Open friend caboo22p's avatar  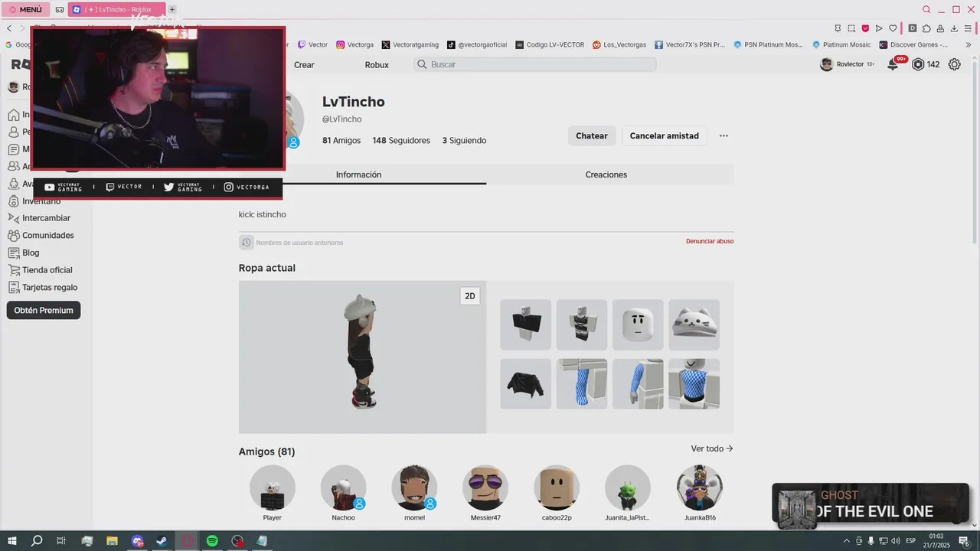click(557, 487)
